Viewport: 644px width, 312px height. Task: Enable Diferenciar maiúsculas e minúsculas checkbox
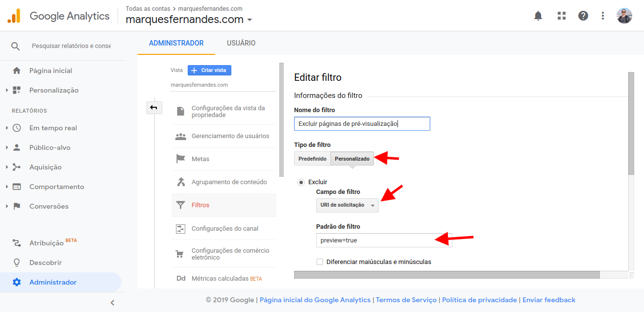pyautogui.click(x=320, y=262)
